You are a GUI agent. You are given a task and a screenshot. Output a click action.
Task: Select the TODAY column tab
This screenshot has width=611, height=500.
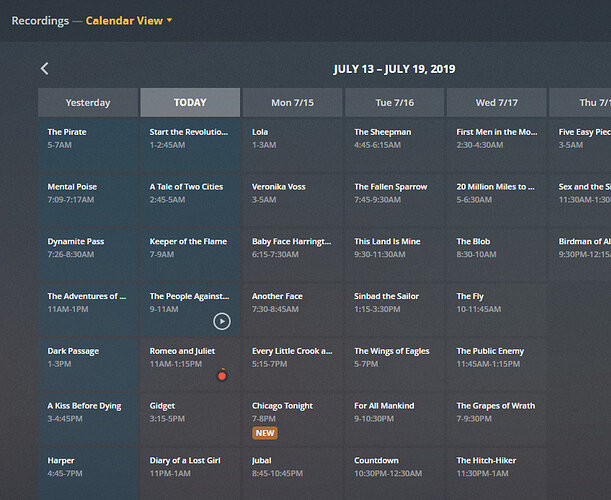tap(190, 102)
